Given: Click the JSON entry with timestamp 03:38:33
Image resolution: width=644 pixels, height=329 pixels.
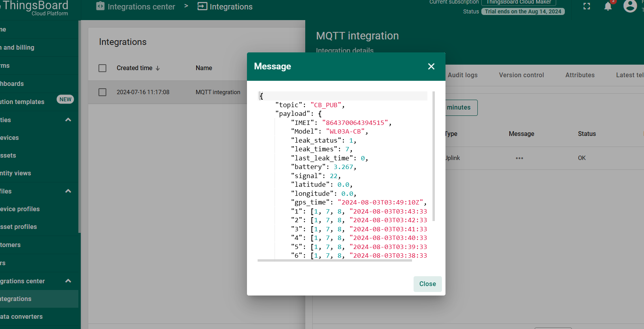Looking at the screenshot, I should coord(359,256).
